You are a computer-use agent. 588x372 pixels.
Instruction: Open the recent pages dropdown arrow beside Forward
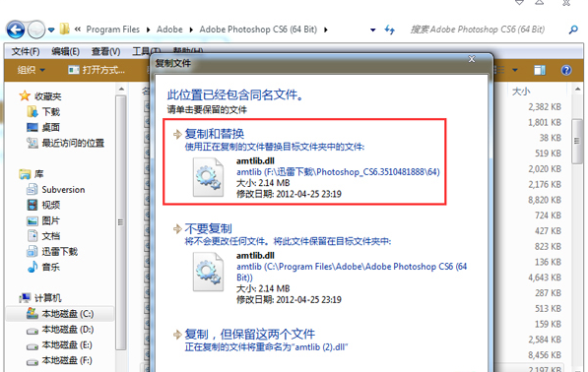[51, 30]
